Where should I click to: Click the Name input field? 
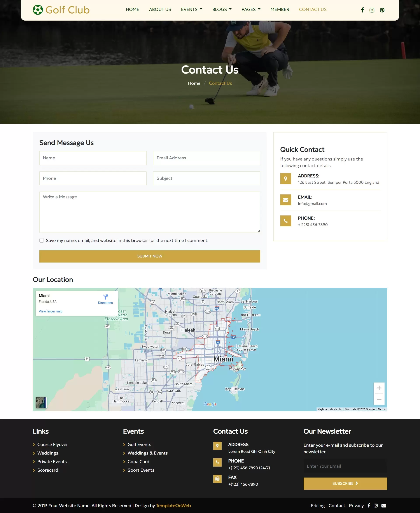click(x=93, y=158)
